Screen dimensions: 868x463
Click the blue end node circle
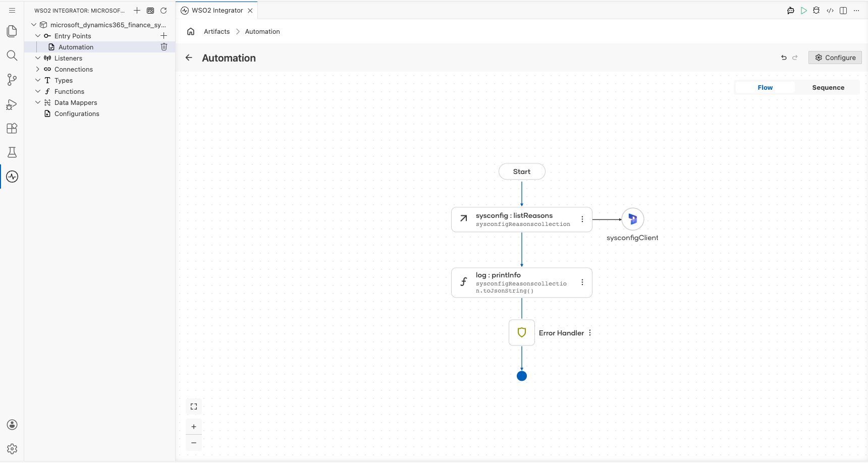click(x=522, y=376)
